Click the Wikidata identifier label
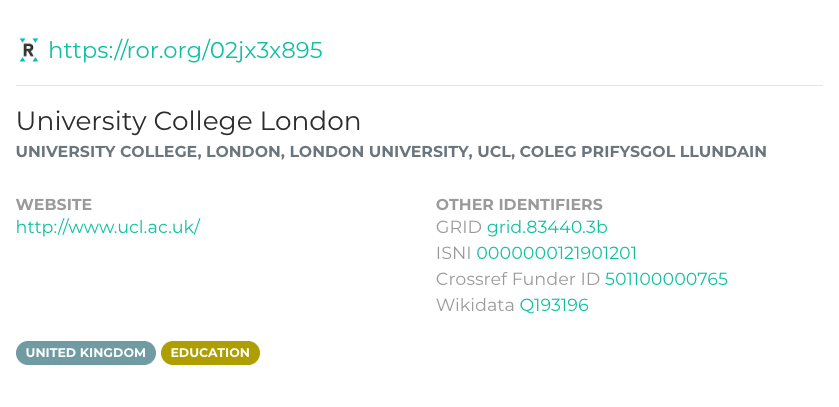Image resolution: width=839 pixels, height=407 pixels. coord(475,305)
